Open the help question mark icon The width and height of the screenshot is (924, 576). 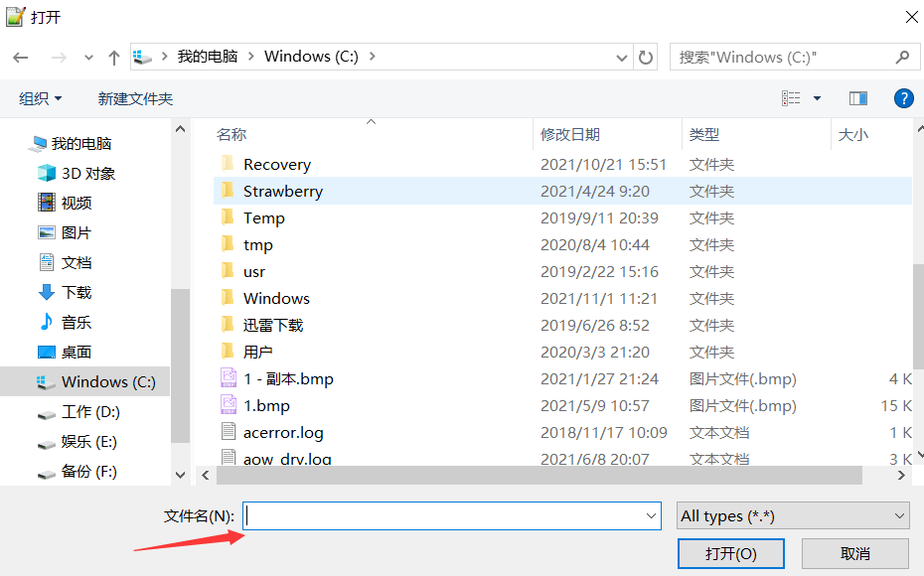903,98
